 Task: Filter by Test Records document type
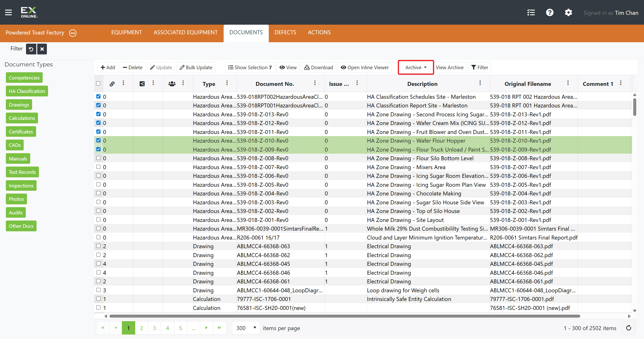(x=22, y=172)
